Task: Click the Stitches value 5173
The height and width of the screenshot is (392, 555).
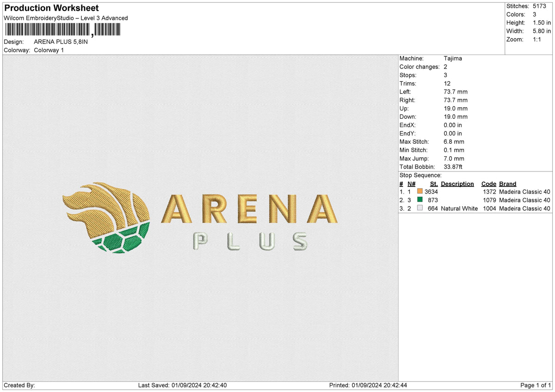Action: (x=539, y=6)
